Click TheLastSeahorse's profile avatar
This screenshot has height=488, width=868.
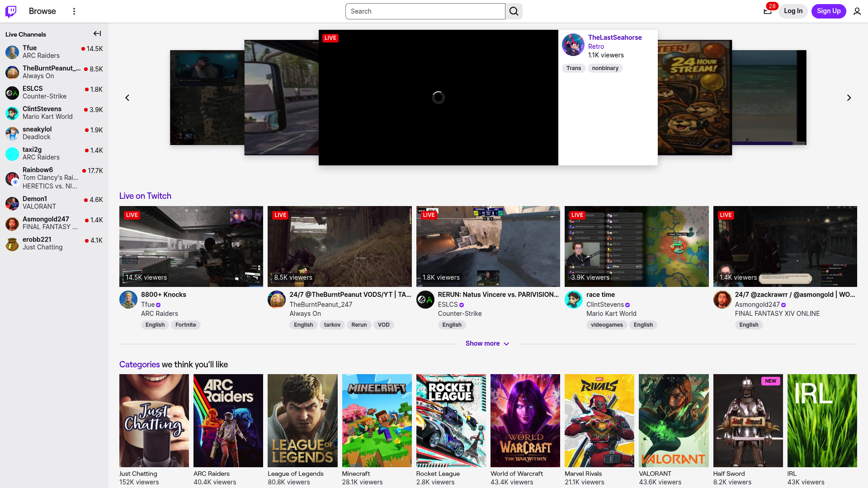point(573,44)
